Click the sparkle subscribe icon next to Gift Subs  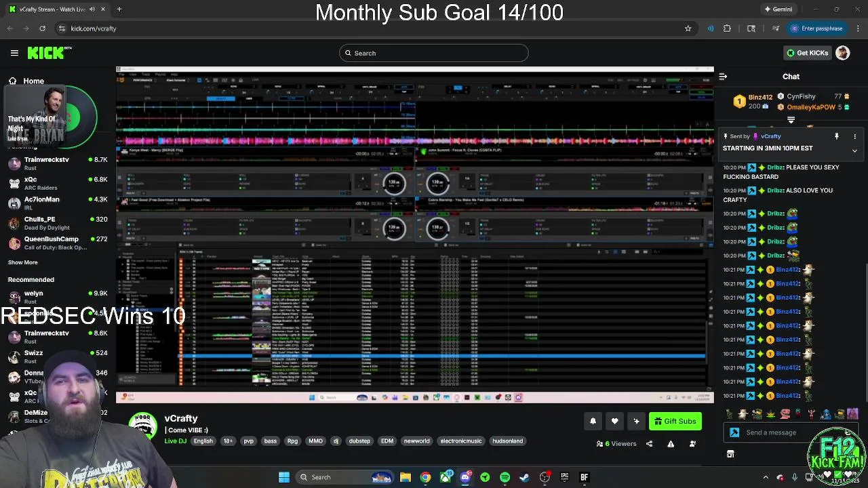pyautogui.click(x=636, y=422)
